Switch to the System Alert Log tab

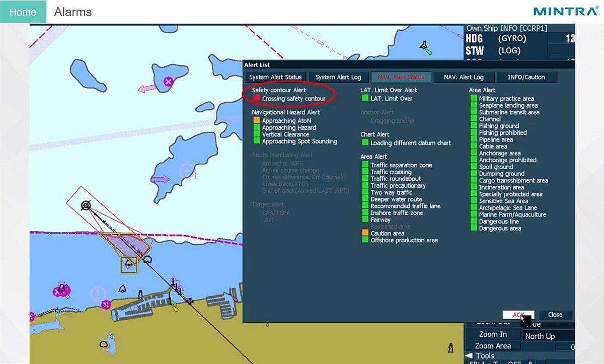click(x=338, y=77)
